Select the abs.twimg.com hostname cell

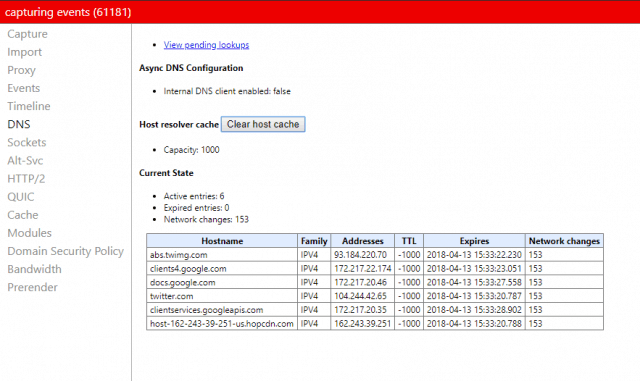[222, 255]
